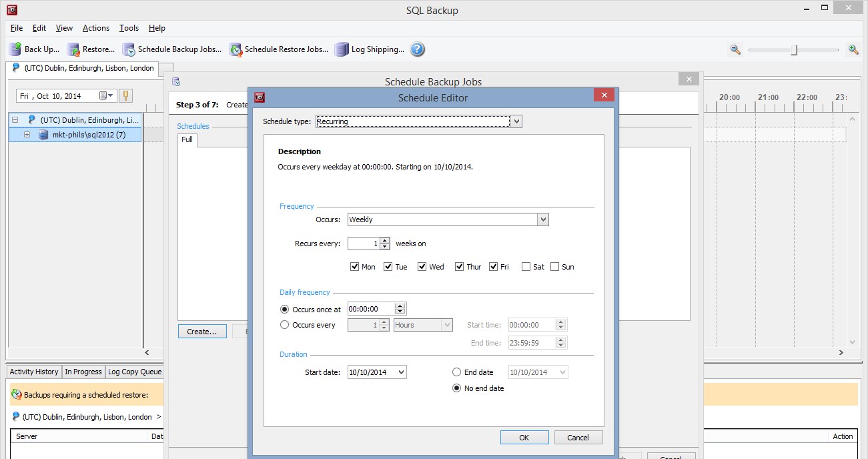This screenshot has height=459, width=868.
Task: Select the Occurs once at radio button
Action: tap(285, 310)
